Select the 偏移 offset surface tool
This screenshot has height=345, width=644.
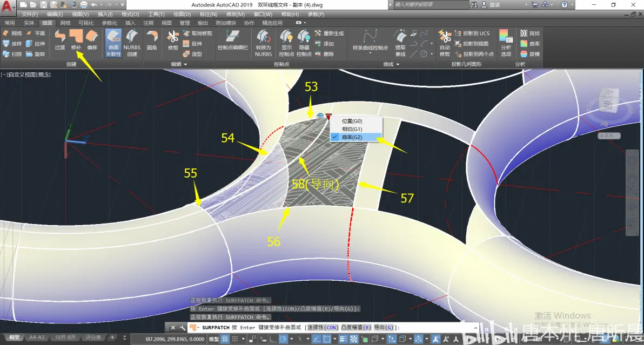(x=92, y=40)
